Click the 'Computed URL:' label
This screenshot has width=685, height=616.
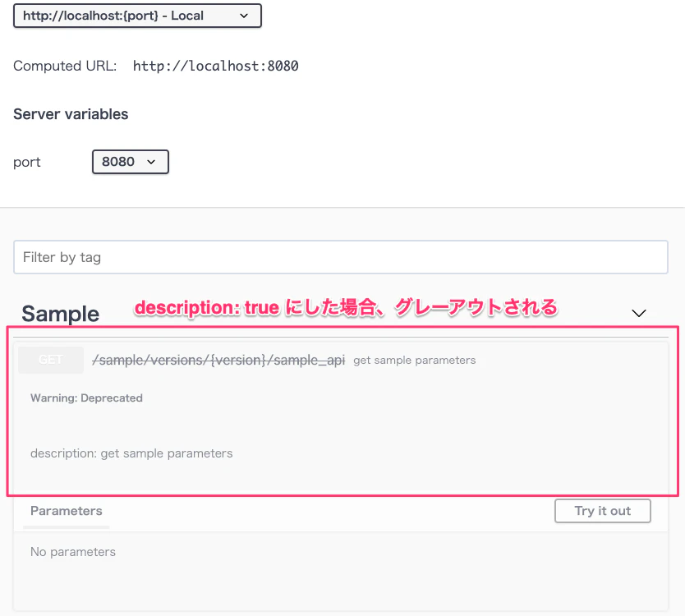click(x=65, y=66)
